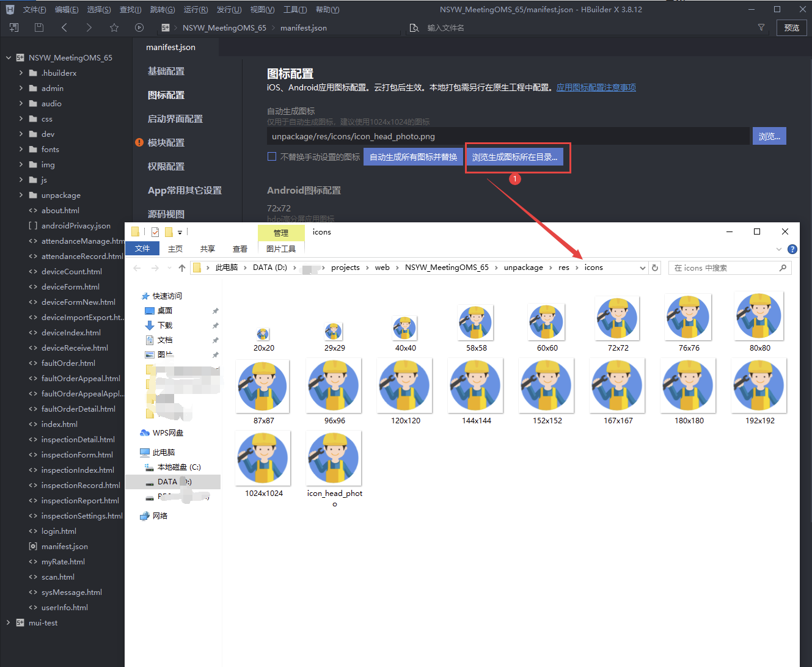Open the 图片工具 ribbon tab

pos(281,249)
